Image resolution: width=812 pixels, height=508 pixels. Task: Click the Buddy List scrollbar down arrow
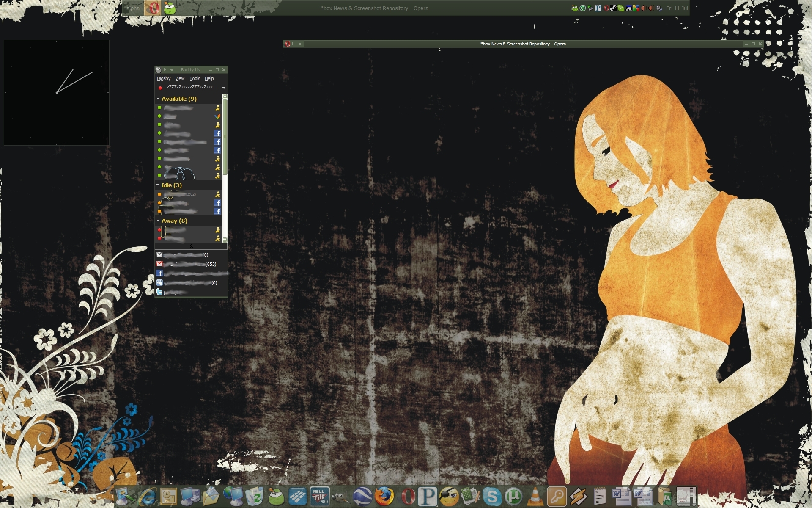[x=225, y=239]
